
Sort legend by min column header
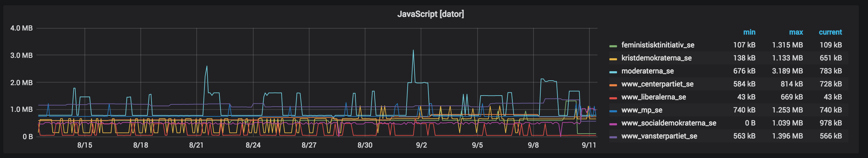[x=749, y=32]
